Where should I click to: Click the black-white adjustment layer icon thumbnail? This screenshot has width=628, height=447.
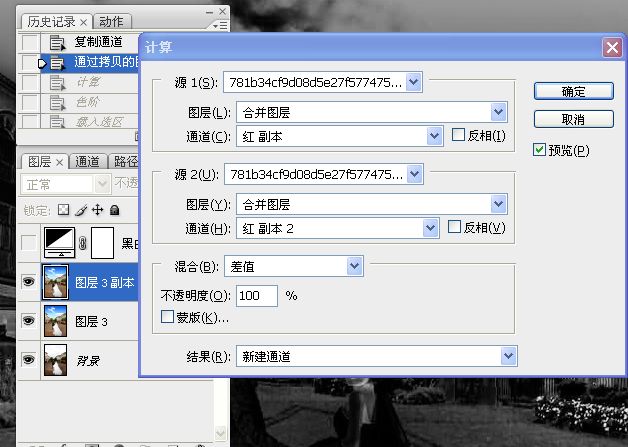(x=59, y=242)
